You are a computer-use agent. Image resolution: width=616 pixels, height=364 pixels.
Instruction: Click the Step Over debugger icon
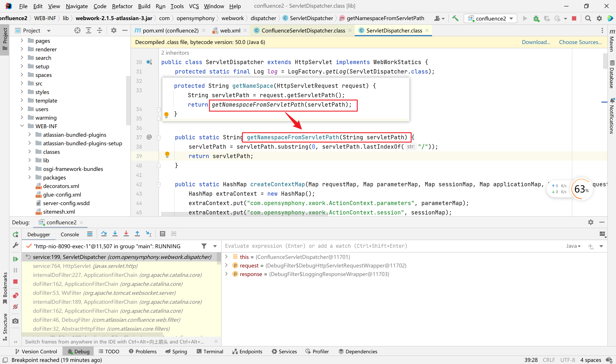[x=104, y=234]
